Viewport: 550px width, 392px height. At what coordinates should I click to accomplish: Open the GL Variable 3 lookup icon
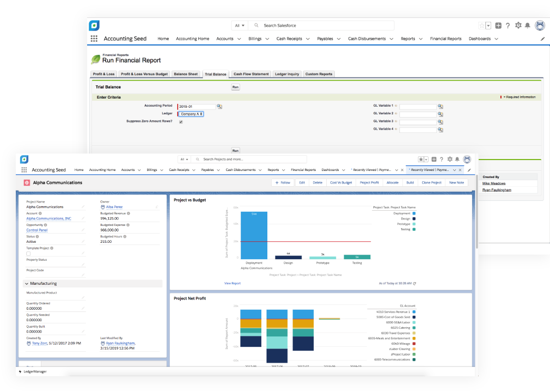[x=440, y=122]
